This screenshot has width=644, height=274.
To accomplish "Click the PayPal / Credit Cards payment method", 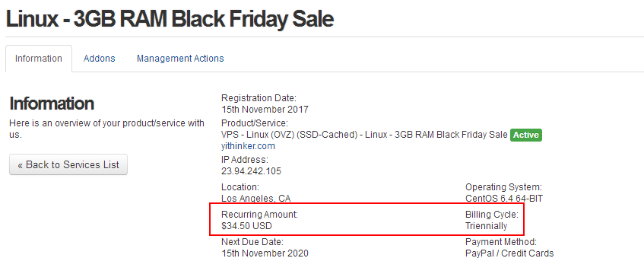I will (509, 253).
